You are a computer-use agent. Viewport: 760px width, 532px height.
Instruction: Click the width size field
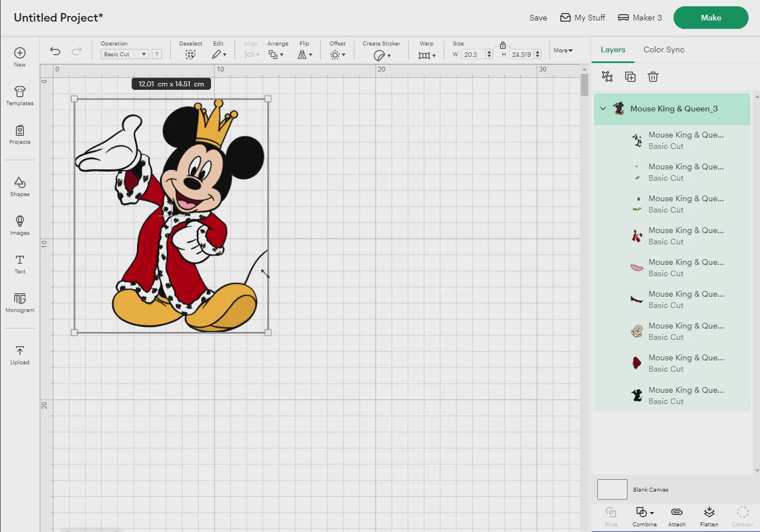(473, 54)
